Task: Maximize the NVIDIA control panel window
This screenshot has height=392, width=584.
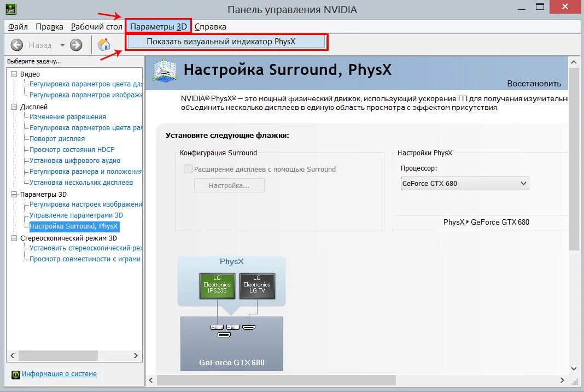Action: pos(540,8)
